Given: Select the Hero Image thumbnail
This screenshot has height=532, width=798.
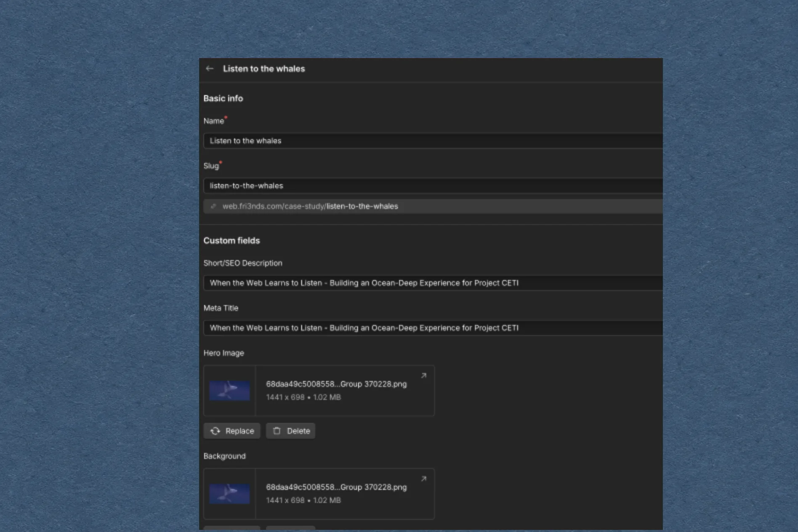Looking at the screenshot, I should (230, 391).
